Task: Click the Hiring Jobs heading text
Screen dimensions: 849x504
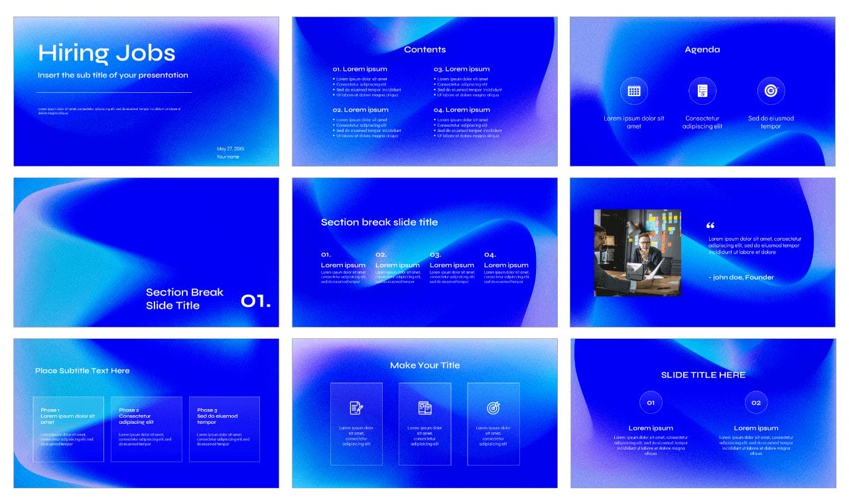Action: tap(106, 53)
